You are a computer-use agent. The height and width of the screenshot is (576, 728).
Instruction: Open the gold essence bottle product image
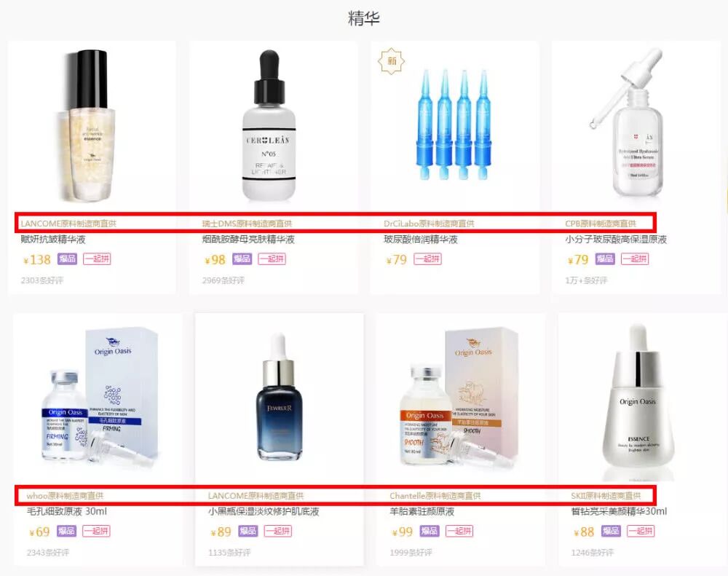point(88,125)
